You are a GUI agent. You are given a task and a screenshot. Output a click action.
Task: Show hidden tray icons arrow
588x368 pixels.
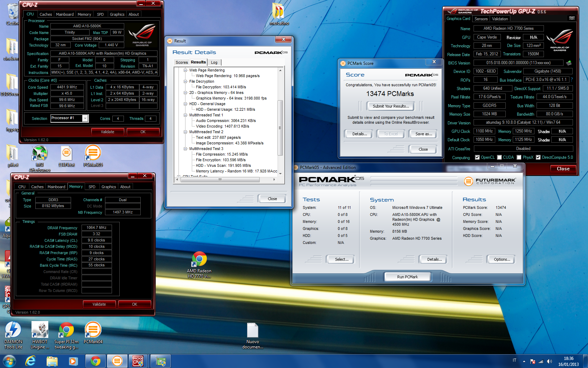tap(524, 361)
